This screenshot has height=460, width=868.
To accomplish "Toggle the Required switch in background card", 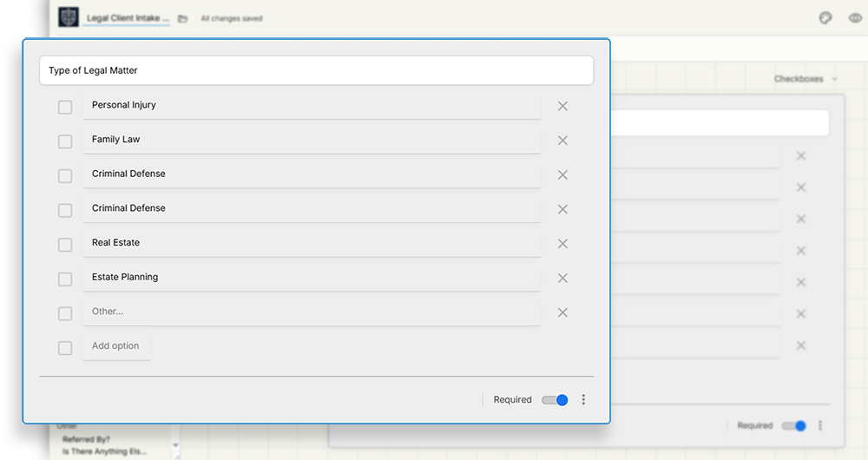I will [x=793, y=426].
